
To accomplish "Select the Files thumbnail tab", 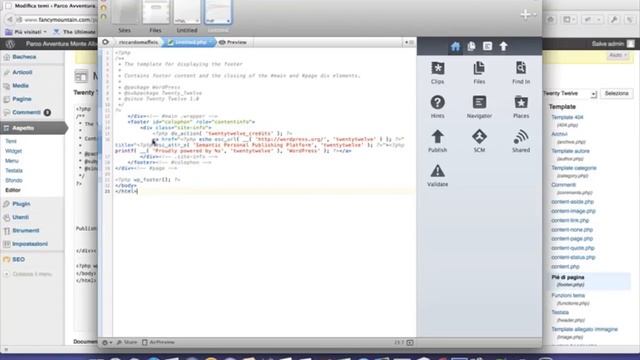I will click(x=156, y=16).
